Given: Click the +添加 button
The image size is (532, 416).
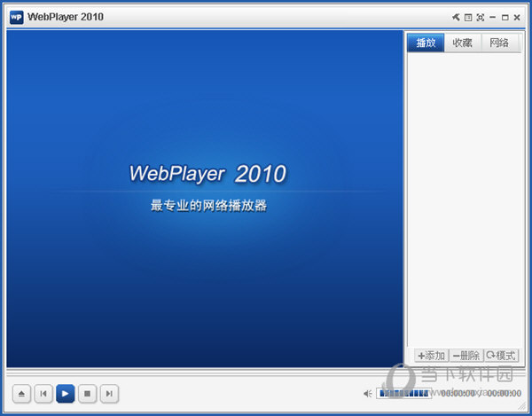Looking at the screenshot, I should (432, 356).
